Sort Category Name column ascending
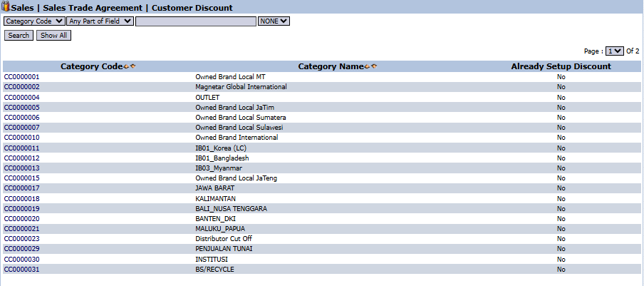The height and width of the screenshot is (286, 644). (x=367, y=66)
